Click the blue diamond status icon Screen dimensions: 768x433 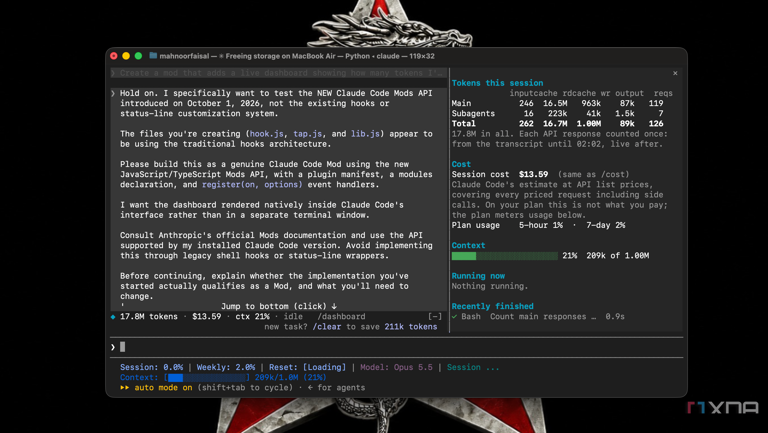tap(113, 317)
